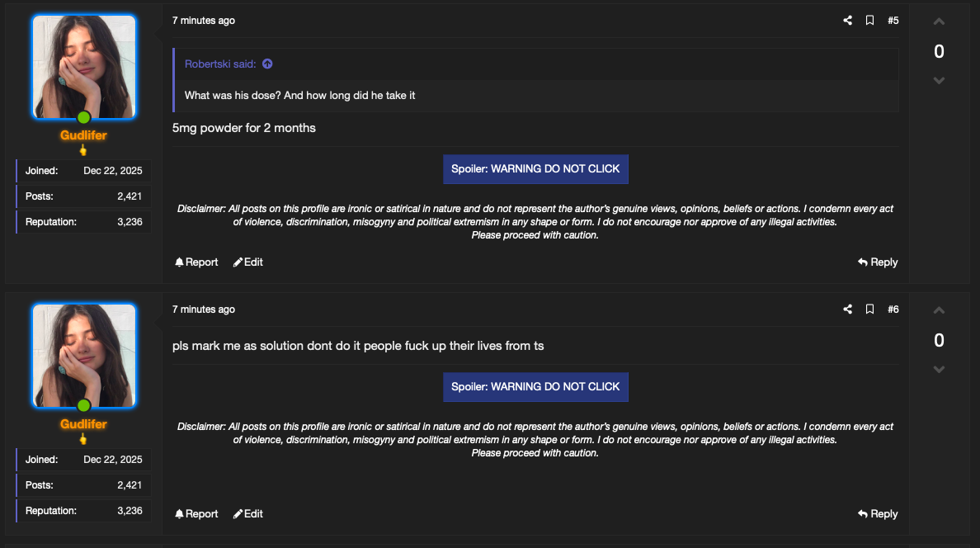Viewport: 980px width, 548px height.
Task: Share post #5 via share icon
Action: click(x=847, y=21)
